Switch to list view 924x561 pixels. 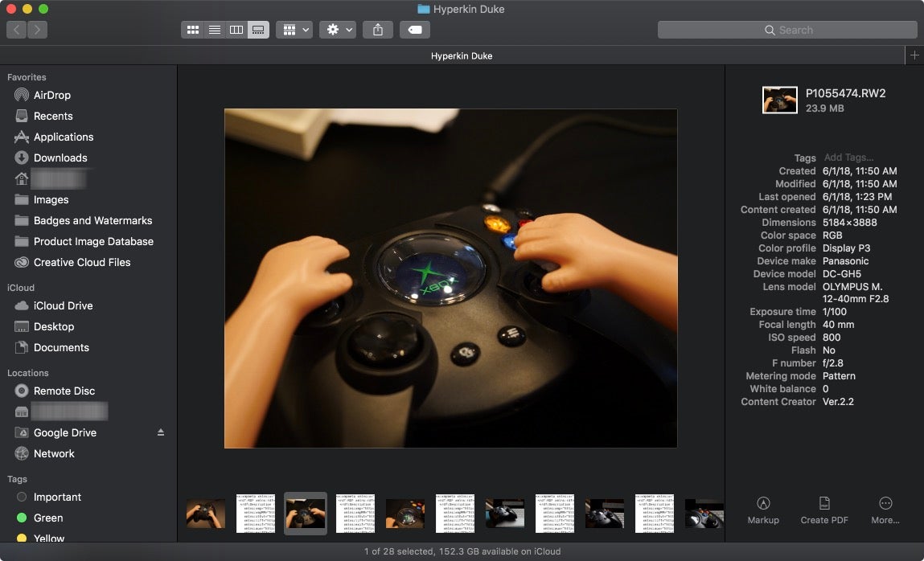[215, 30]
